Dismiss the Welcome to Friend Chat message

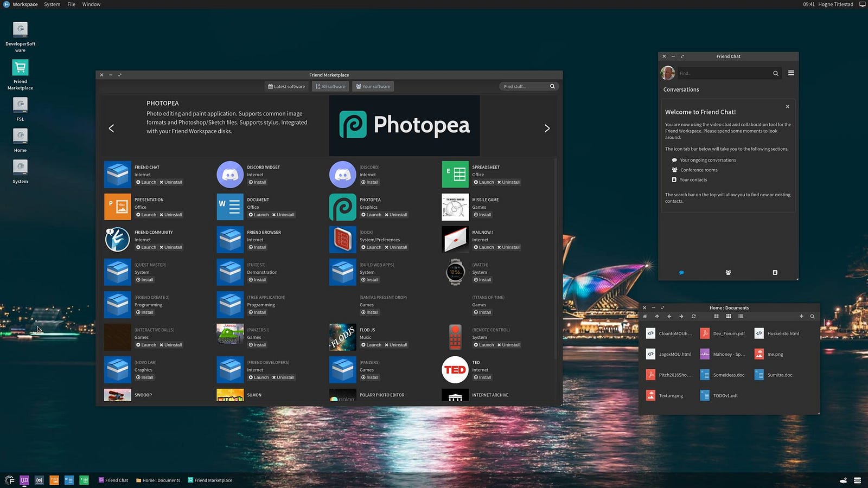788,106
